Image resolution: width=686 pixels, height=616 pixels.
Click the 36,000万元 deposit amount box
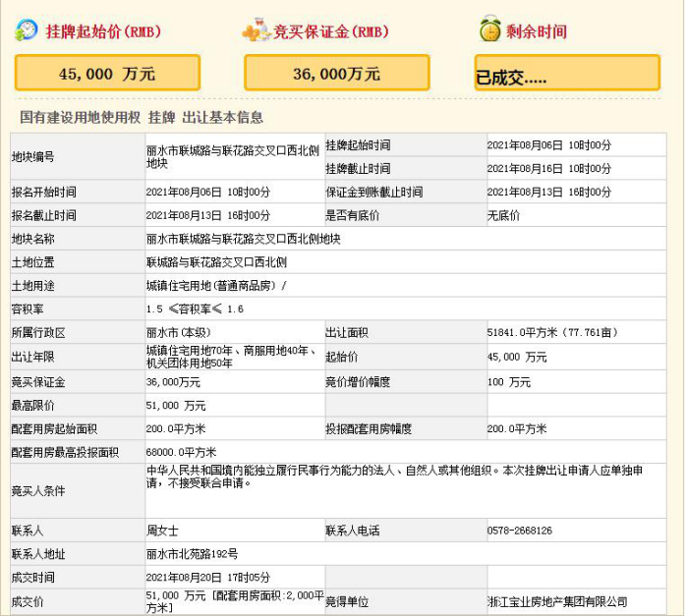click(336, 73)
